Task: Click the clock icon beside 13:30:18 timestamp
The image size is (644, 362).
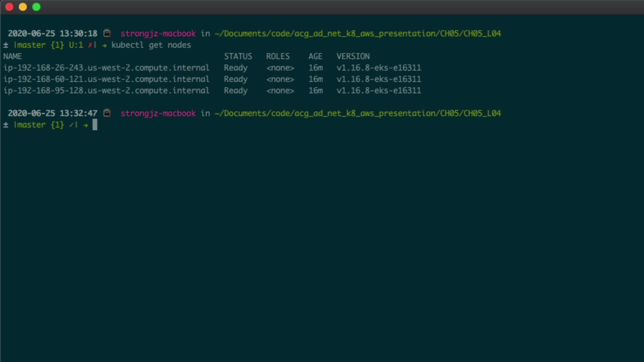Action: tap(107, 34)
